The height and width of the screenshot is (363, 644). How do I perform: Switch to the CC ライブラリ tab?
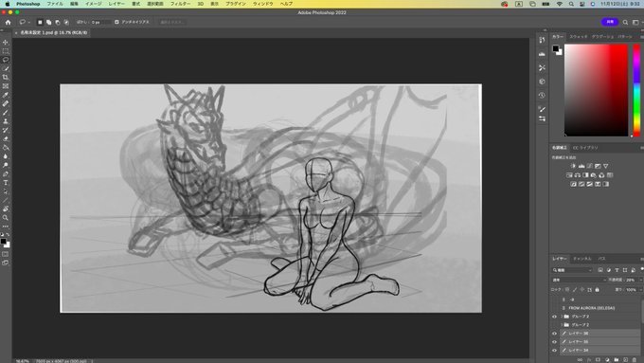coord(585,148)
